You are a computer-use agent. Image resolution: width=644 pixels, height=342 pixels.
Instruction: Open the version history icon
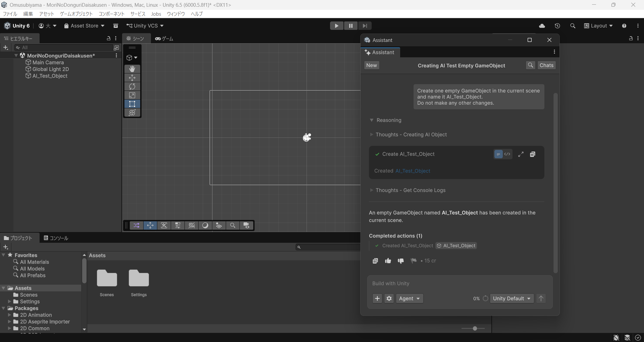[557, 26]
